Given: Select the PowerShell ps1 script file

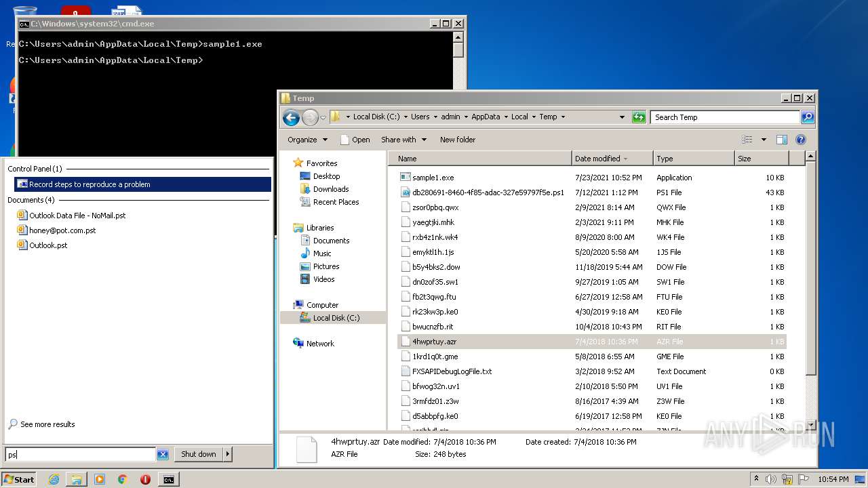Looking at the screenshot, I should pos(488,192).
